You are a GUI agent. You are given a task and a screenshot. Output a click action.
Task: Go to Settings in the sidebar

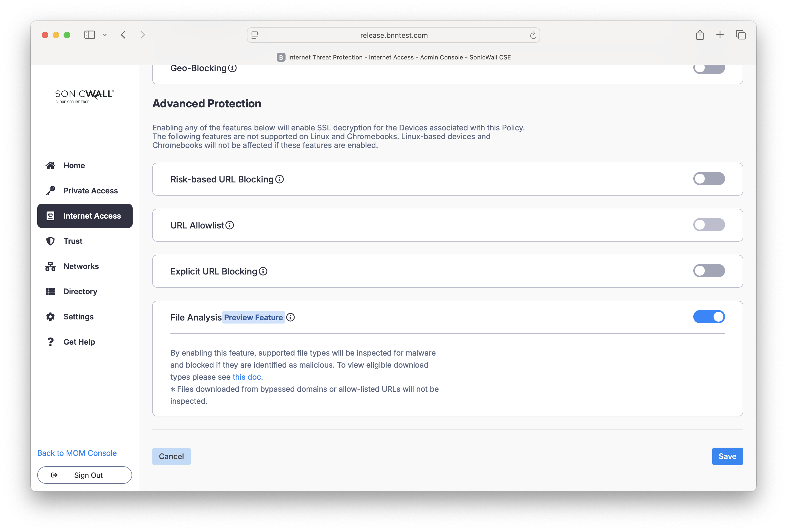click(x=78, y=317)
